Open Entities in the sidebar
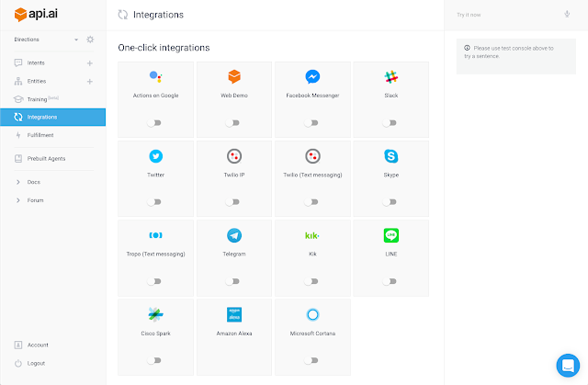 click(37, 81)
